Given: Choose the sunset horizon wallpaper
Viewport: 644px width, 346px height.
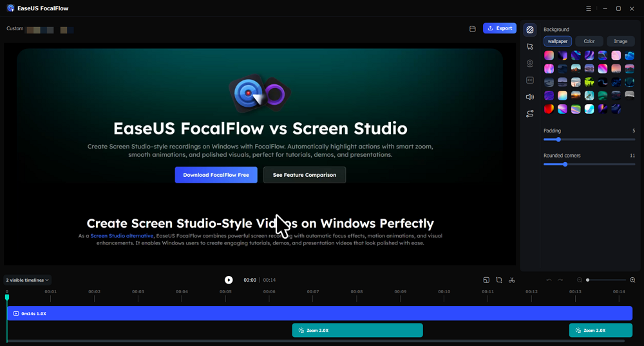Looking at the screenshot, I should (576, 96).
